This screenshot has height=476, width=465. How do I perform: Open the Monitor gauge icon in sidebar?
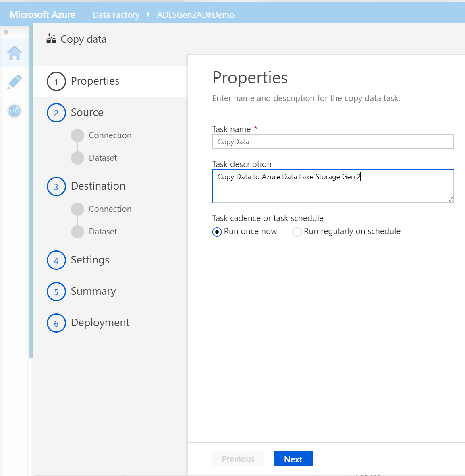15,111
